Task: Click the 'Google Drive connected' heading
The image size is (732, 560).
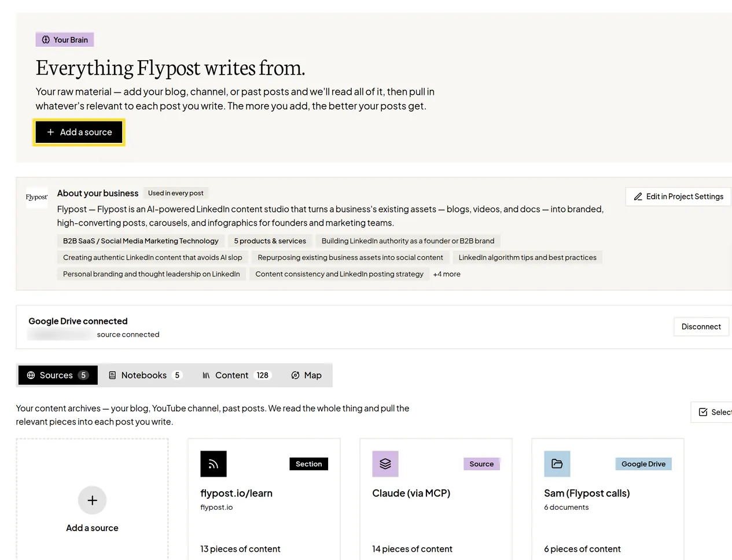Action: (x=78, y=321)
